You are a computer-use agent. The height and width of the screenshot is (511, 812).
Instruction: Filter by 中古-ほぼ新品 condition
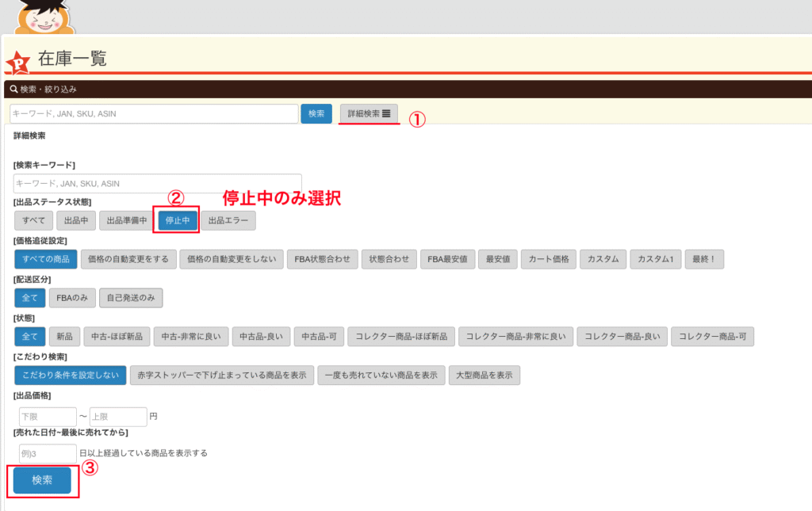coord(116,337)
